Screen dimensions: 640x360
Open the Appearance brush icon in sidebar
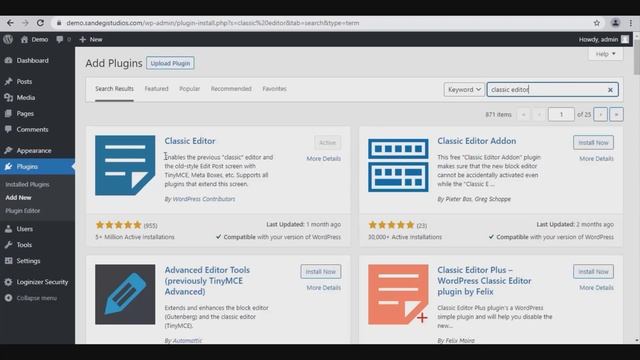coord(8,151)
